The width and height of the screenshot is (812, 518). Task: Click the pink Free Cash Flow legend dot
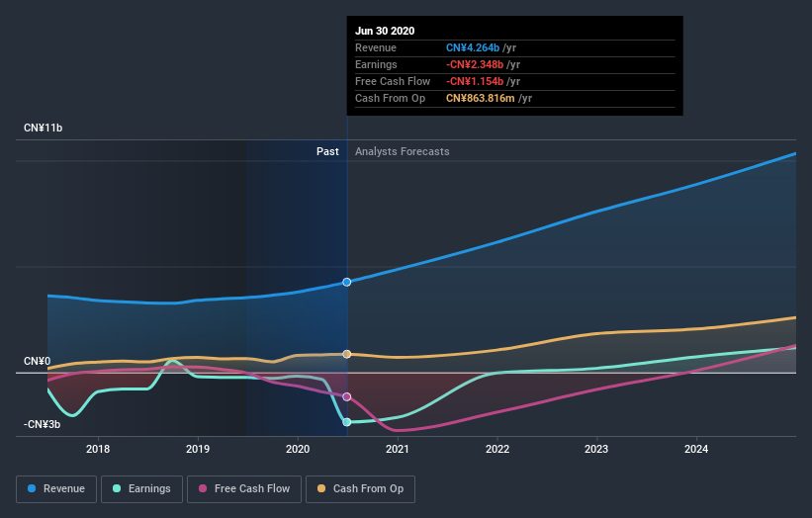pyautogui.click(x=203, y=488)
